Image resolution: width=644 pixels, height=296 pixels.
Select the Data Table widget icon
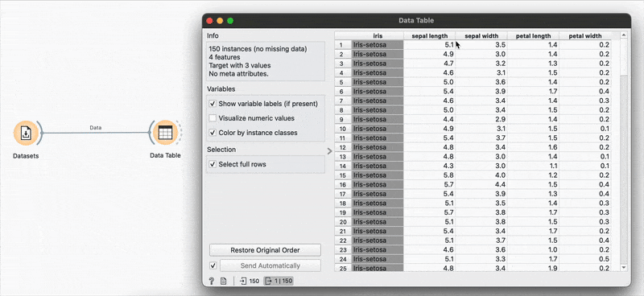coord(165,133)
